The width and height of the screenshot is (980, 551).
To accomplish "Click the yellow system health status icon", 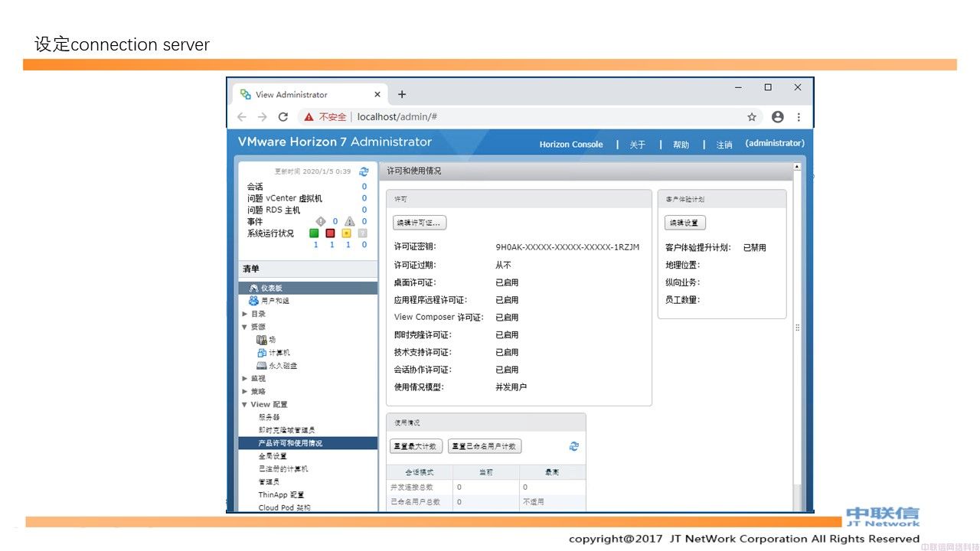I will point(347,233).
